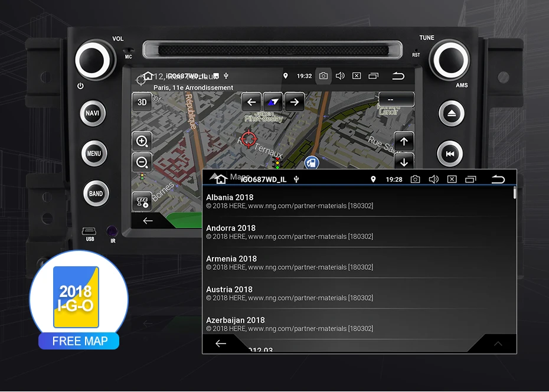The height and width of the screenshot is (392, 549).
Task: Turn the VOL knob on the head unit
Action: [x=94, y=60]
